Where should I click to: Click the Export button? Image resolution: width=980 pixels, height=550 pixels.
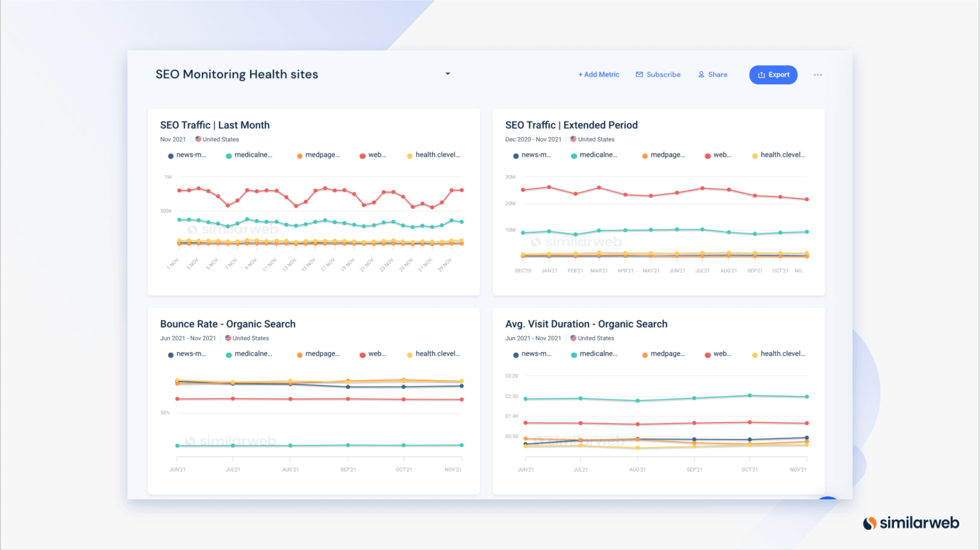(x=773, y=75)
